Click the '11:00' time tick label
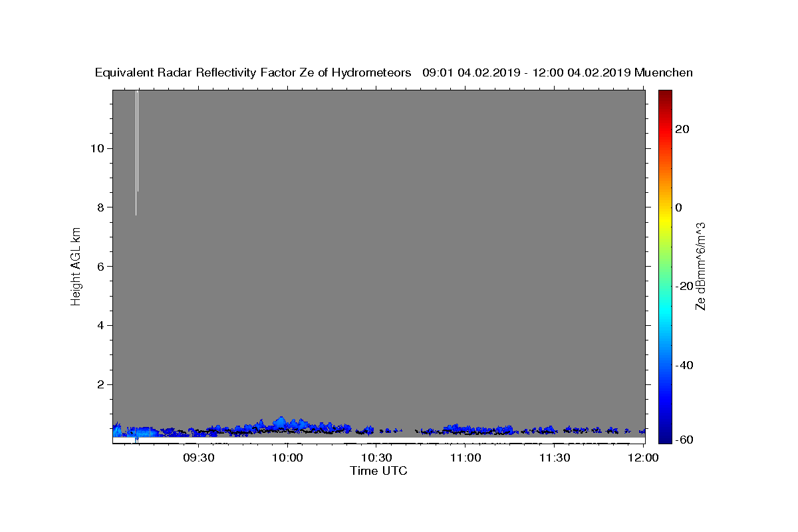Image resolution: width=798 pixels, height=532 pixels. click(x=465, y=458)
